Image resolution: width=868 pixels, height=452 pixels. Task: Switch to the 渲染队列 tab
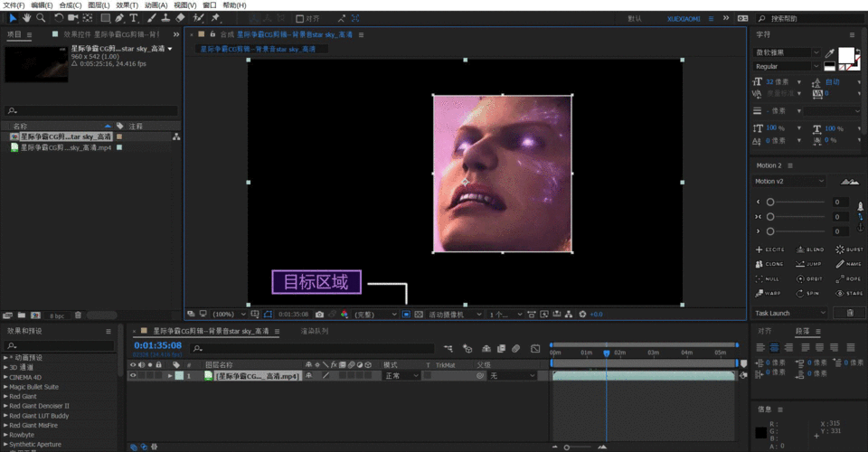pos(315,331)
